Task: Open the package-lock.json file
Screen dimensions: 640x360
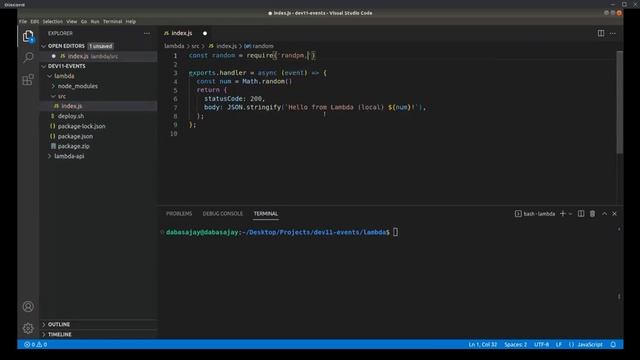Action: point(81,126)
